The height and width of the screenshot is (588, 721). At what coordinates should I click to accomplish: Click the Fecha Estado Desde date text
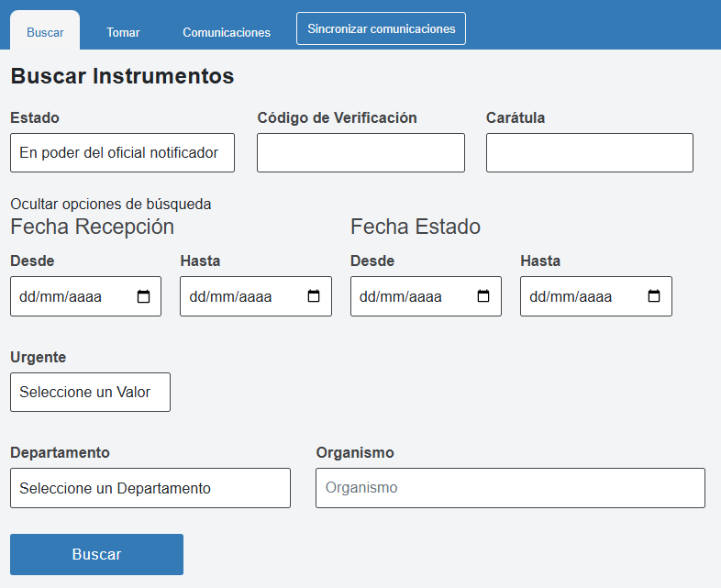click(x=400, y=297)
